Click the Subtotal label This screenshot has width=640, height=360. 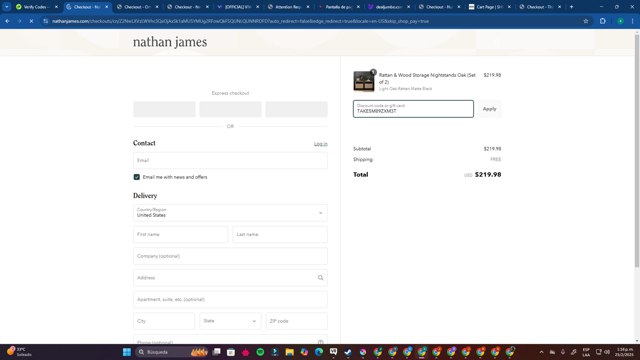tap(362, 149)
